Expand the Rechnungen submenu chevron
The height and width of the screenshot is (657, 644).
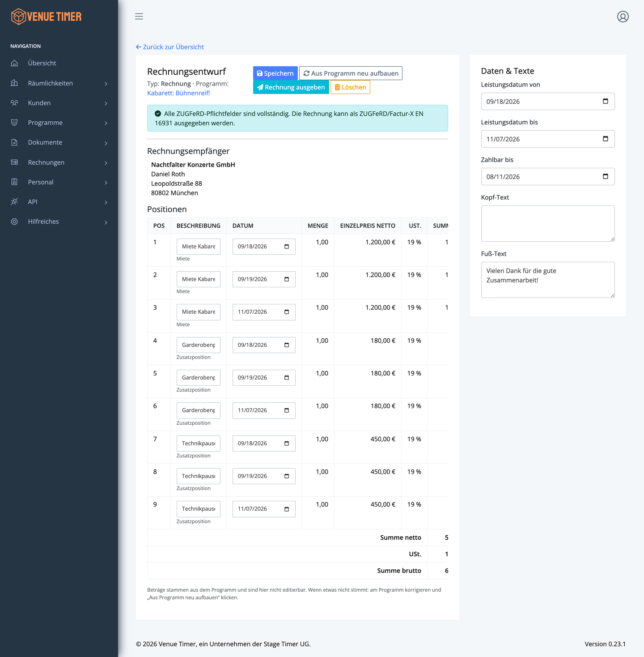[106, 163]
